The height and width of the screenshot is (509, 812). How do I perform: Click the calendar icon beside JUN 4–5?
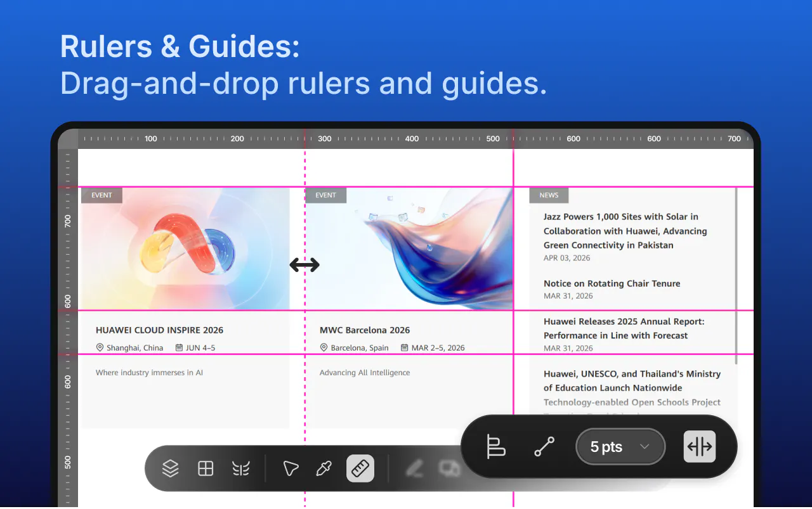[x=180, y=347]
